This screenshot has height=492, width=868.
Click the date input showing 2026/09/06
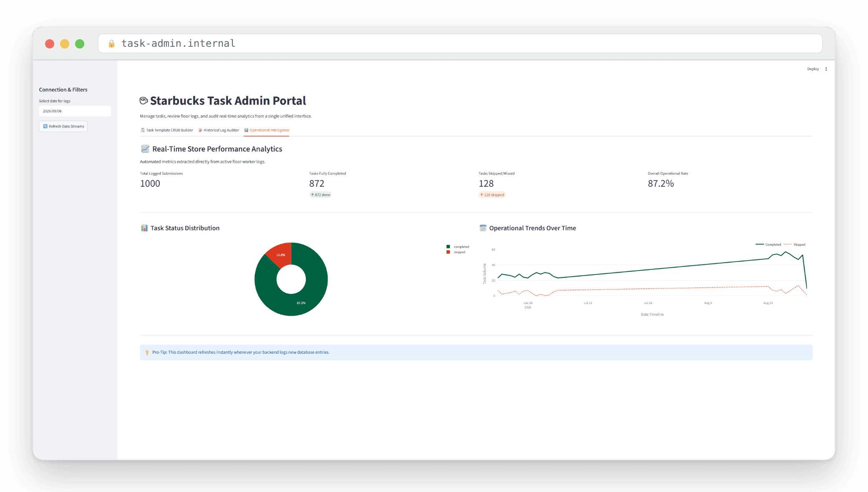[75, 111]
